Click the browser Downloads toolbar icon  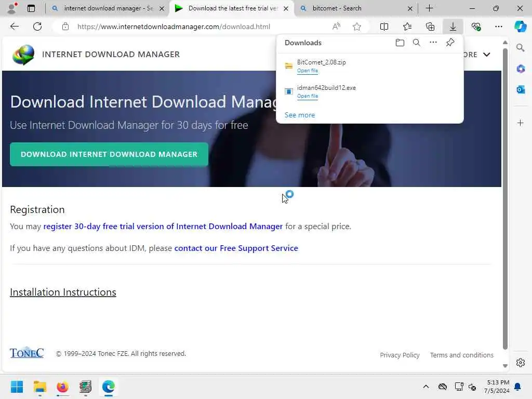(453, 26)
